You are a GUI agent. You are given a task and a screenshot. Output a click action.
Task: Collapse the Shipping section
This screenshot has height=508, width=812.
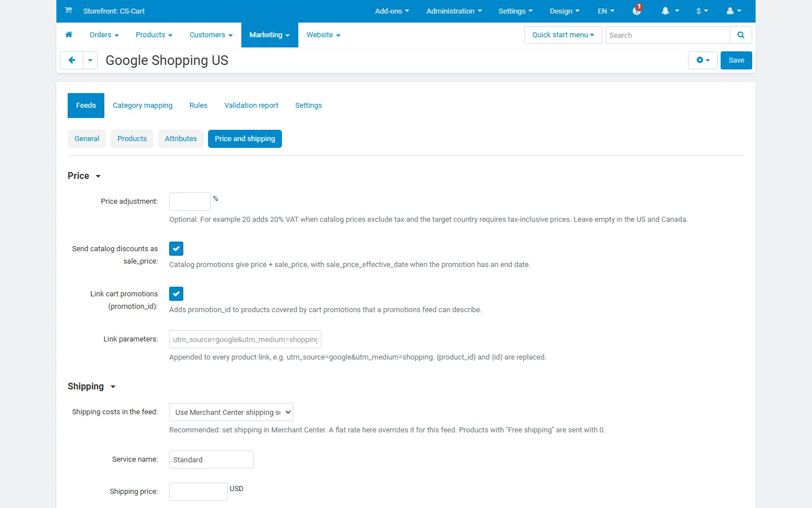click(91, 387)
